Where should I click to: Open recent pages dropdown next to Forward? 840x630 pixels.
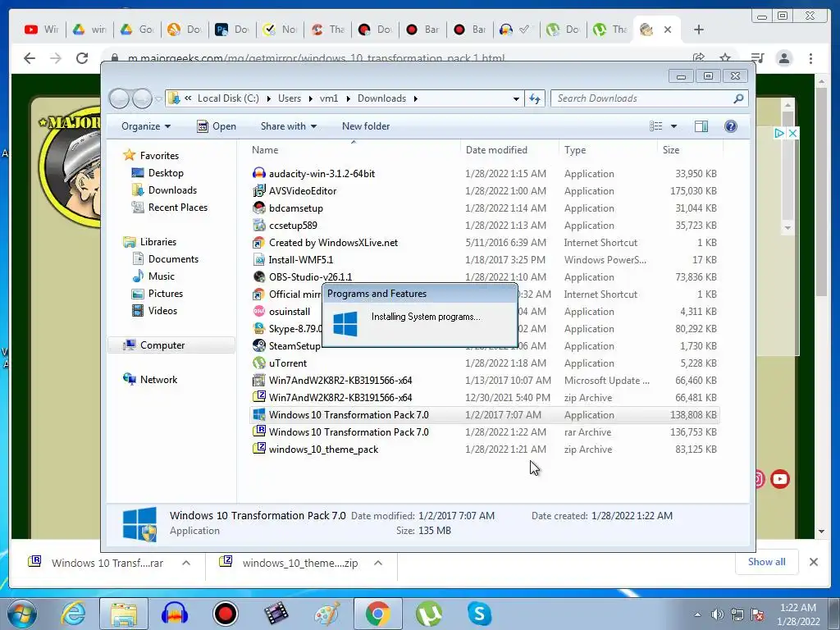click(158, 98)
